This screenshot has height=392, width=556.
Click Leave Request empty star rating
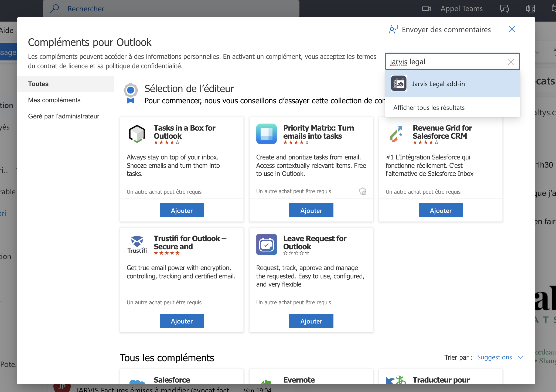click(296, 253)
